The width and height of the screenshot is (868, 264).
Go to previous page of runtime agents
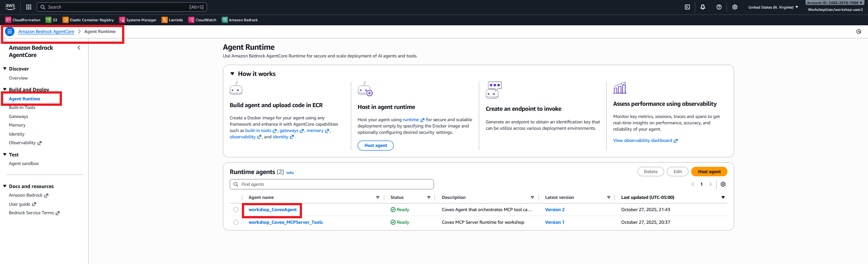coord(693,184)
